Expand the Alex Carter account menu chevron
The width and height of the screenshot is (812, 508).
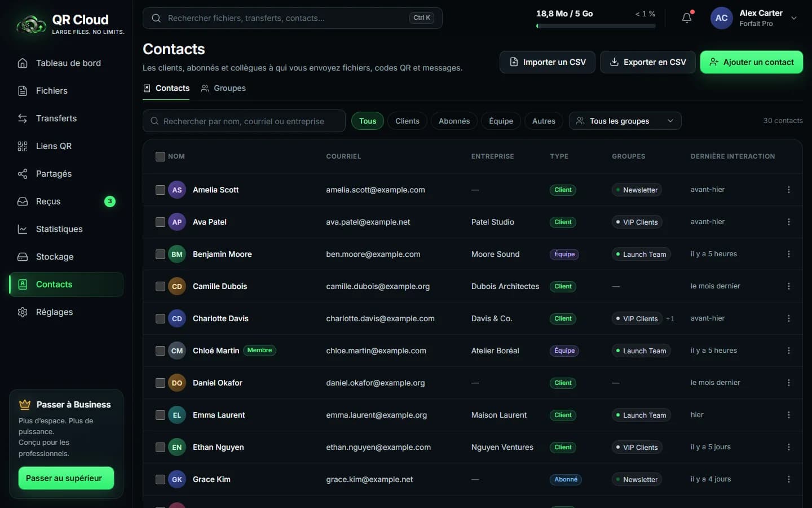tap(794, 18)
